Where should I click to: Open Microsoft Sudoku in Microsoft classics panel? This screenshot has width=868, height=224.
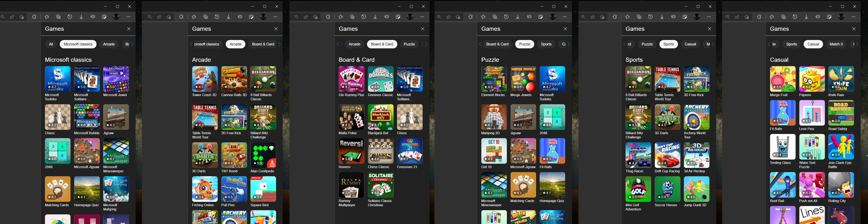coord(58,83)
